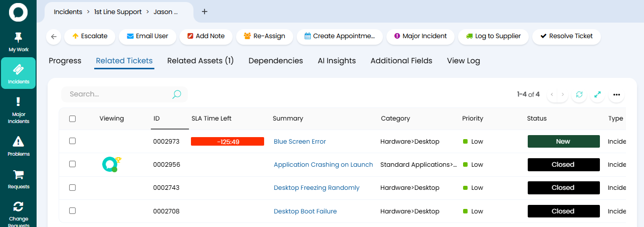Open a new tab with plus
Viewport: 644px width, 227px height.
204,12
